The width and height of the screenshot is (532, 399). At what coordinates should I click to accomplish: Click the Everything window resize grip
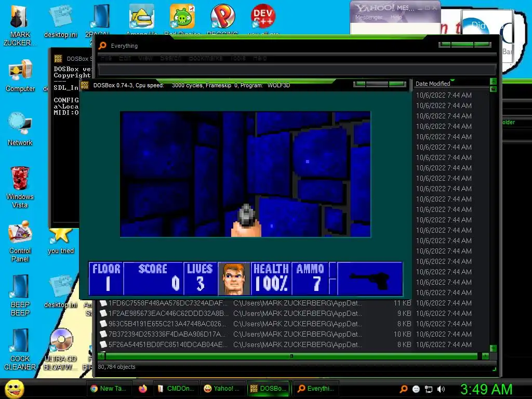tap(495, 369)
